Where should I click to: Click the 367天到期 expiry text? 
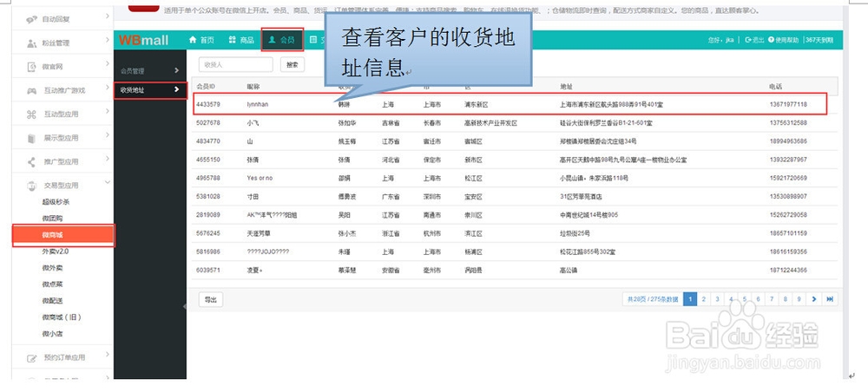coord(820,40)
